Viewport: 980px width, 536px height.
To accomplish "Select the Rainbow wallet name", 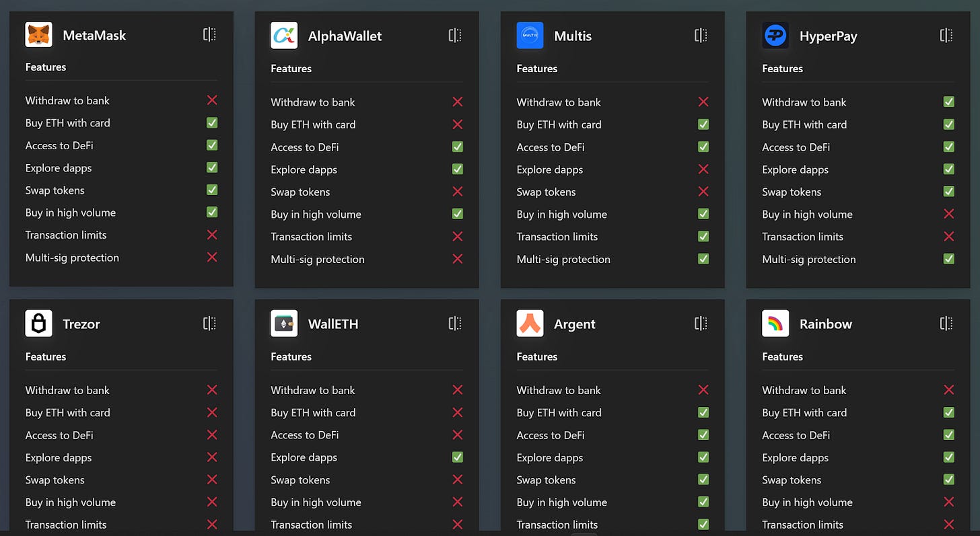I will (x=826, y=324).
